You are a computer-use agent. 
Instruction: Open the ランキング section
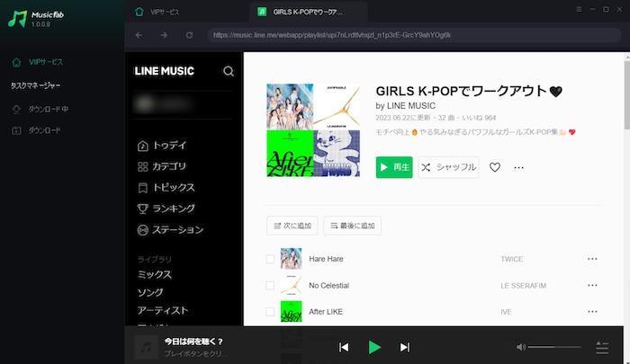pyautogui.click(x=166, y=209)
